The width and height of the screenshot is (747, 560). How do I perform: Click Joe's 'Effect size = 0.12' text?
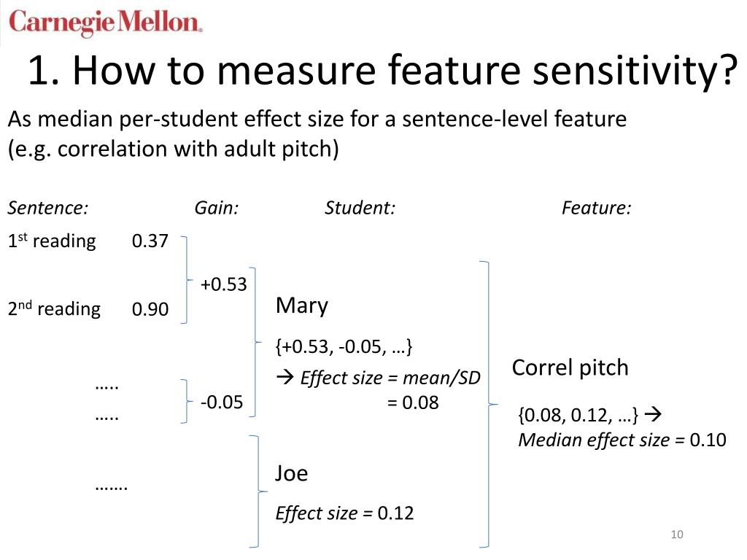tap(344, 513)
